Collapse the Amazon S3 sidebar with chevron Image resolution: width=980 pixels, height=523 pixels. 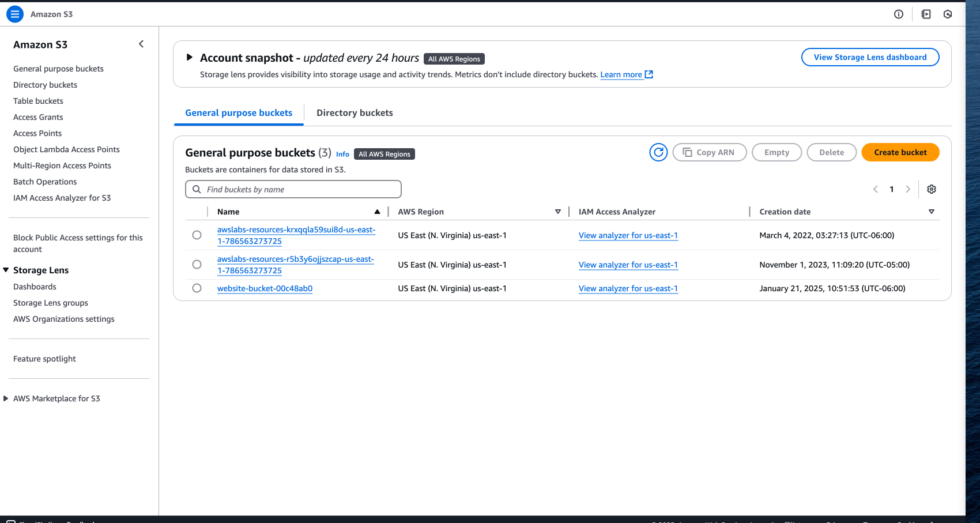141,44
